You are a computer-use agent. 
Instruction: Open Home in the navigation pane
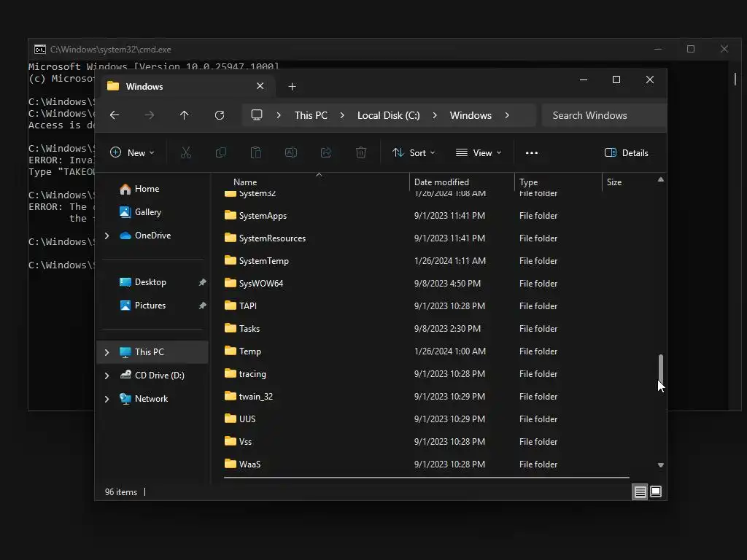tap(147, 189)
